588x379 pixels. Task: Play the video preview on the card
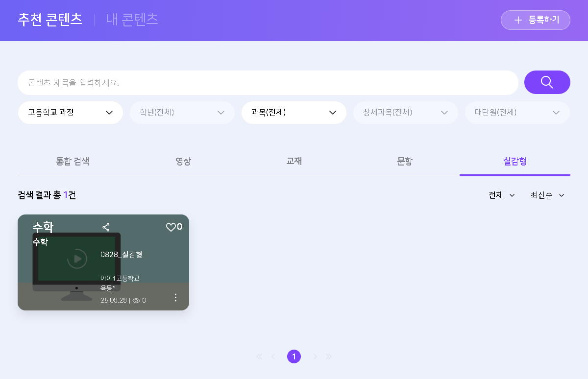point(77,259)
